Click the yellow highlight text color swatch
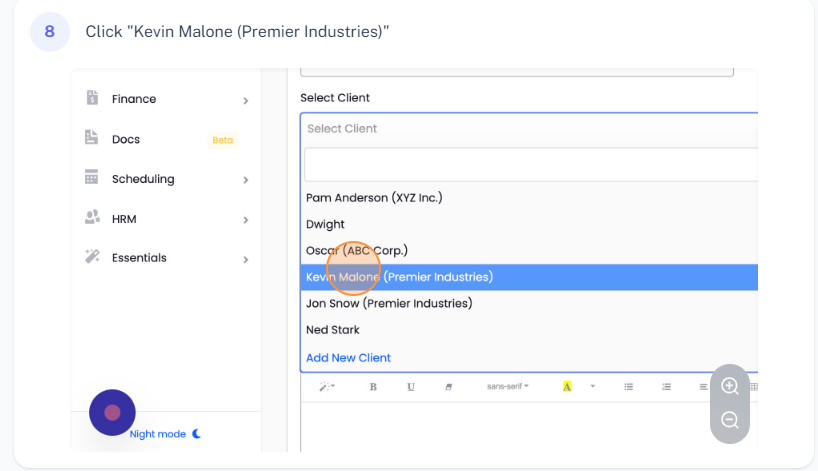The height and width of the screenshot is (471, 818). pos(567,386)
